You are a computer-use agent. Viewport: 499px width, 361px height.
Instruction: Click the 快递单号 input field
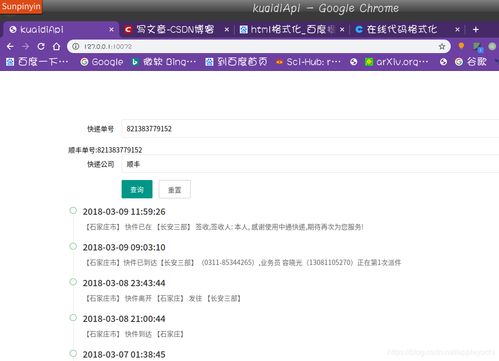310,129
